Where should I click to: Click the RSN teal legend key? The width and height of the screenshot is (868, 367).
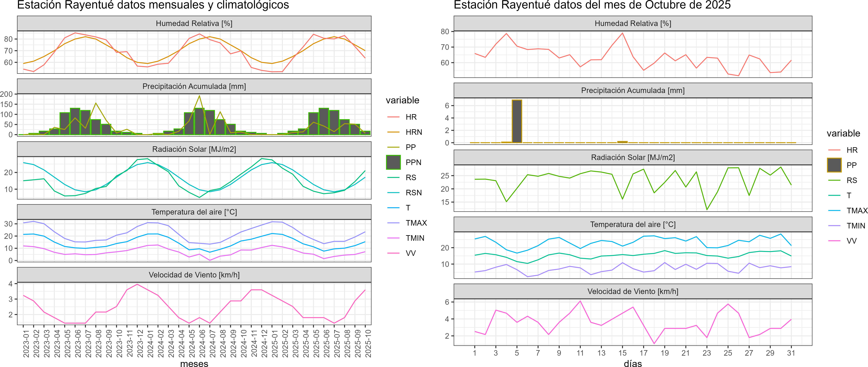393,193
